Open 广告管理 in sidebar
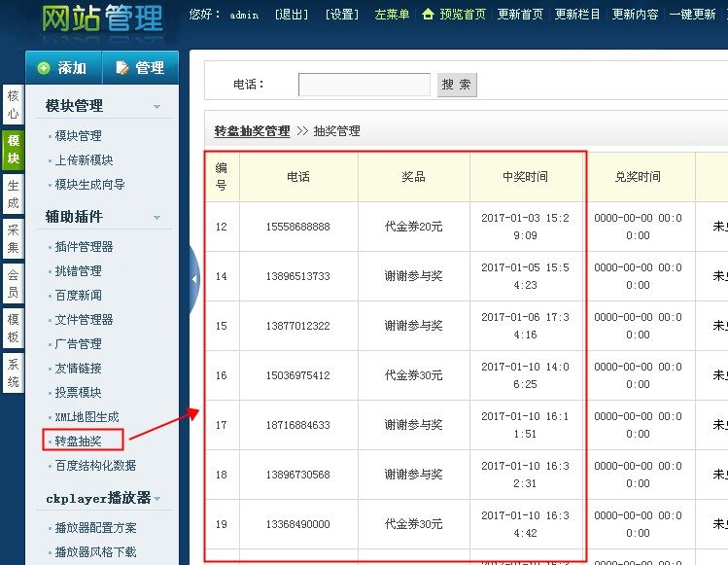728x565 pixels. pyautogui.click(x=78, y=344)
